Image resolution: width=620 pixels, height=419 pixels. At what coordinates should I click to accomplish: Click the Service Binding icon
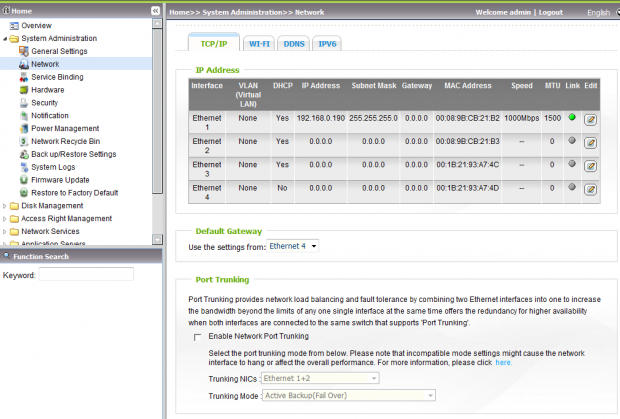coord(24,77)
